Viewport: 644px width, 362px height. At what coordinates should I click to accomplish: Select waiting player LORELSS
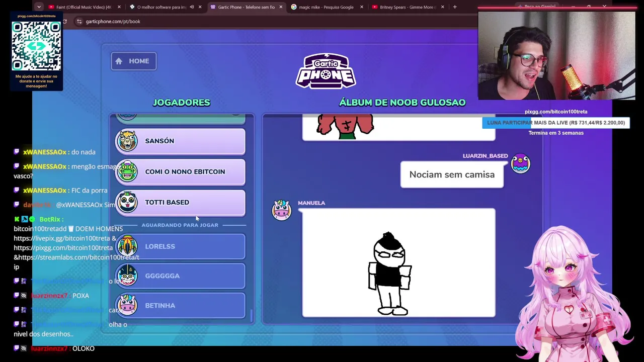tap(180, 246)
